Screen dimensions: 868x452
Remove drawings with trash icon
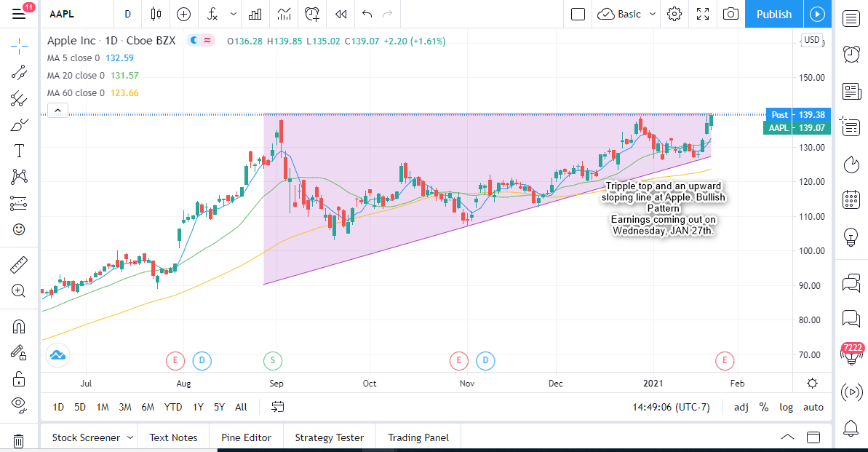coord(19,440)
